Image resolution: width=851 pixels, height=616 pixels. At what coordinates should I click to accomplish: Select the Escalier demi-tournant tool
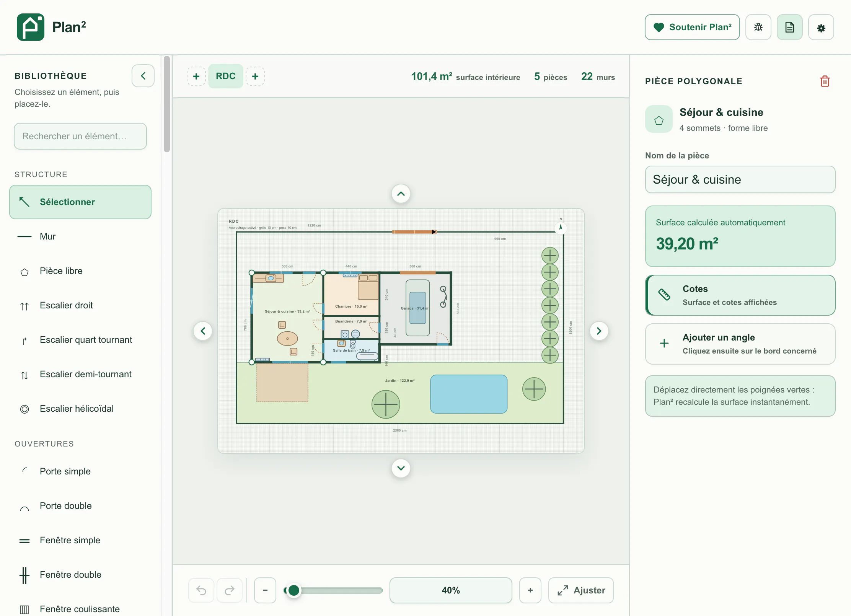point(80,374)
